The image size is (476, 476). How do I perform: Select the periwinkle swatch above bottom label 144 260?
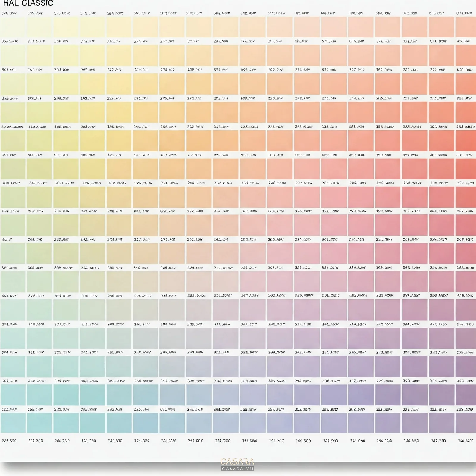pyautogui.click(x=280, y=423)
